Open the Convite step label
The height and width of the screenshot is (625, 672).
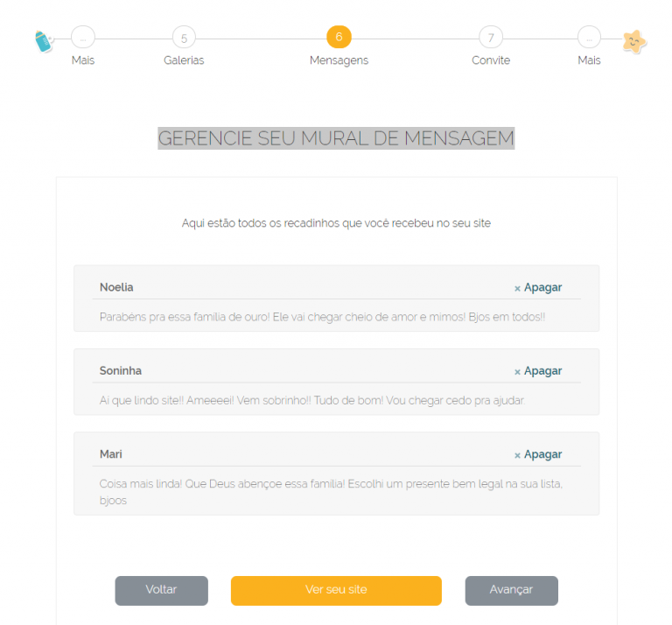coord(491,60)
